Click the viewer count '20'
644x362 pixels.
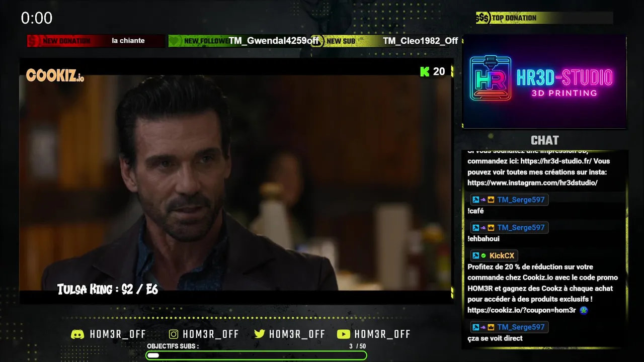[x=439, y=71]
